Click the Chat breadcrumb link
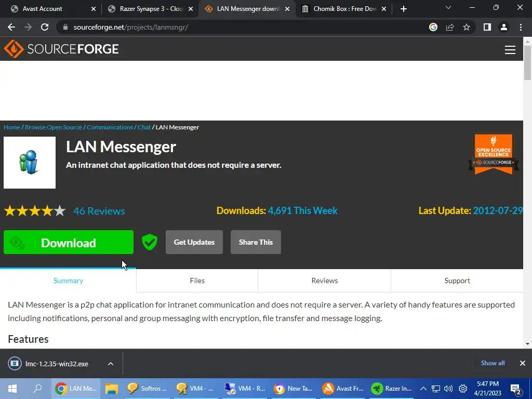The image size is (532, 399). pyautogui.click(x=144, y=127)
